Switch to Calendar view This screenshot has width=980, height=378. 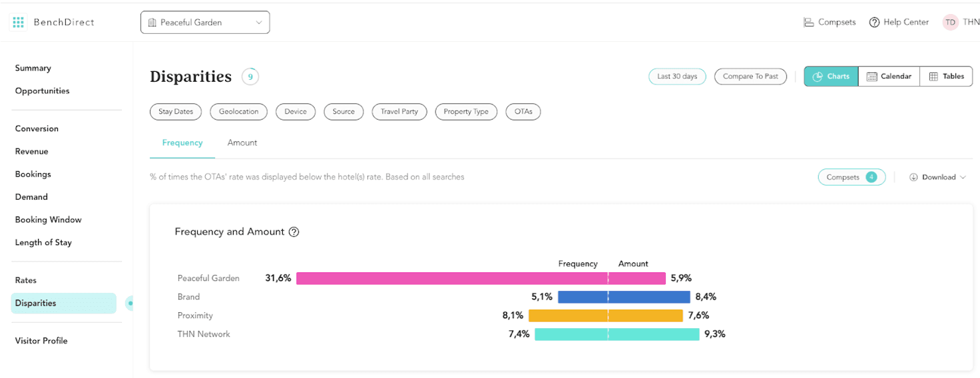[x=889, y=77]
